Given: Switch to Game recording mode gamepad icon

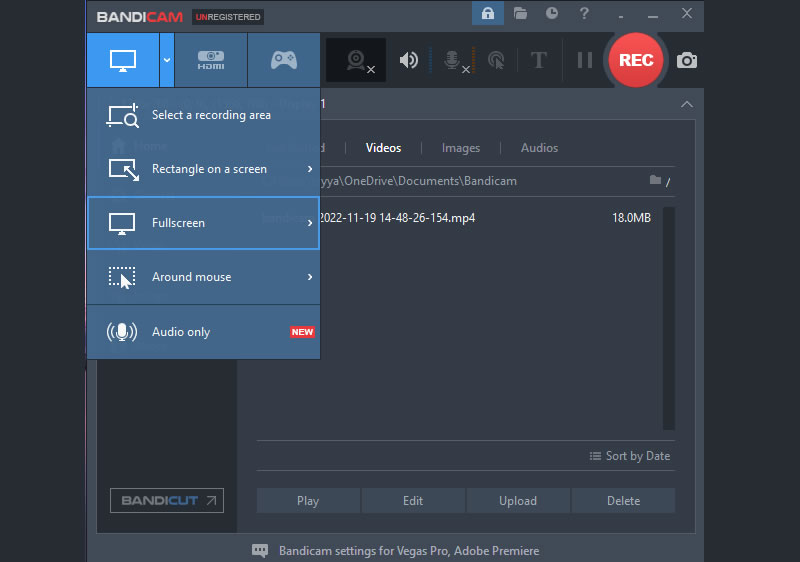Looking at the screenshot, I should coord(284,60).
